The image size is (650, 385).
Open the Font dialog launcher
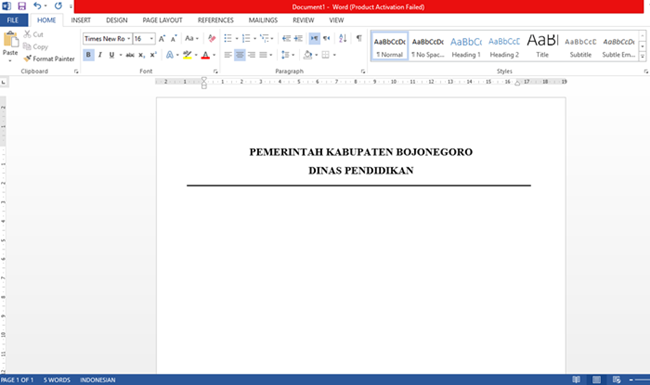click(216, 71)
